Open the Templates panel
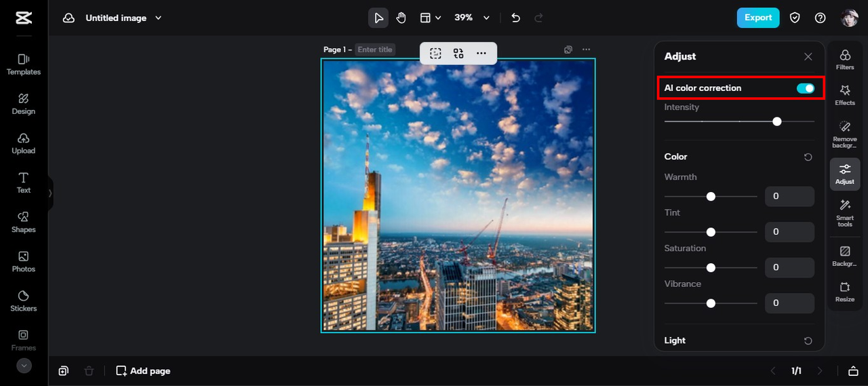The width and height of the screenshot is (868, 386). (24, 64)
